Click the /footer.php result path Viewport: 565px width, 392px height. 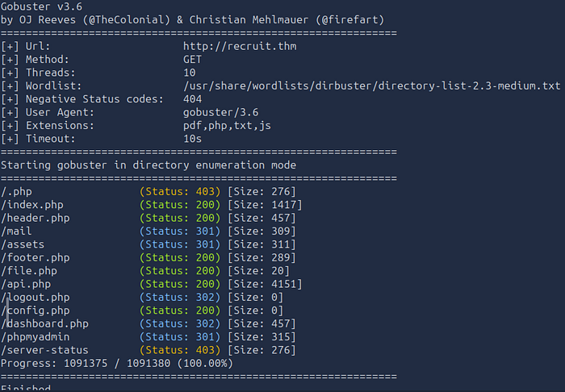pos(36,258)
